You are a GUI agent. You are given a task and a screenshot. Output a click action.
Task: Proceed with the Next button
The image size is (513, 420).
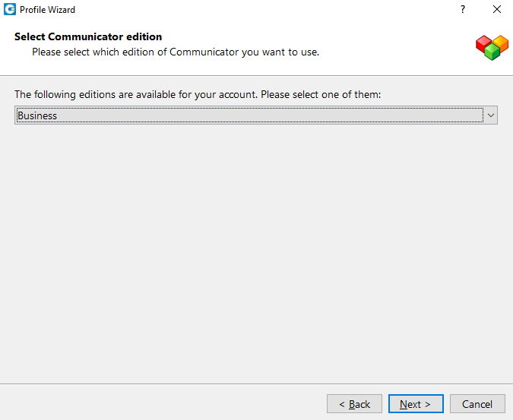point(416,404)
